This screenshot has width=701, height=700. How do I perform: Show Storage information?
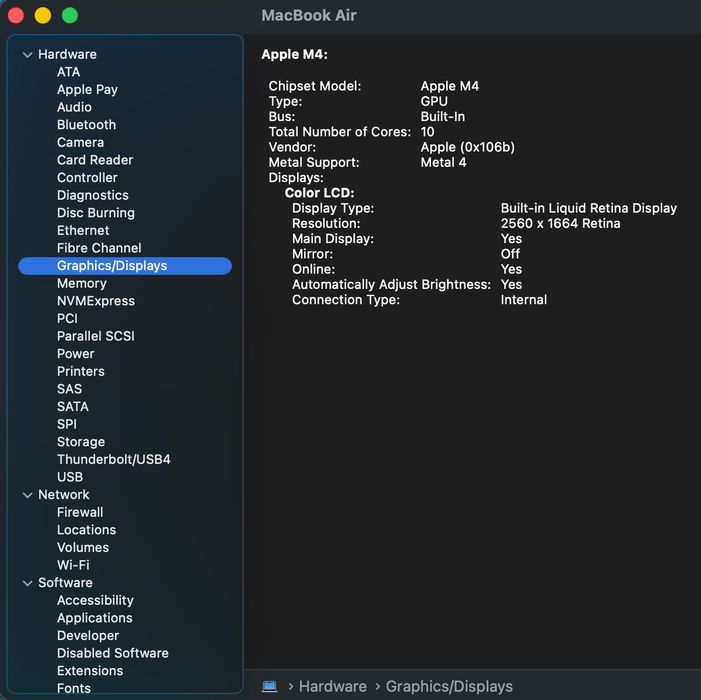point(81,442)
